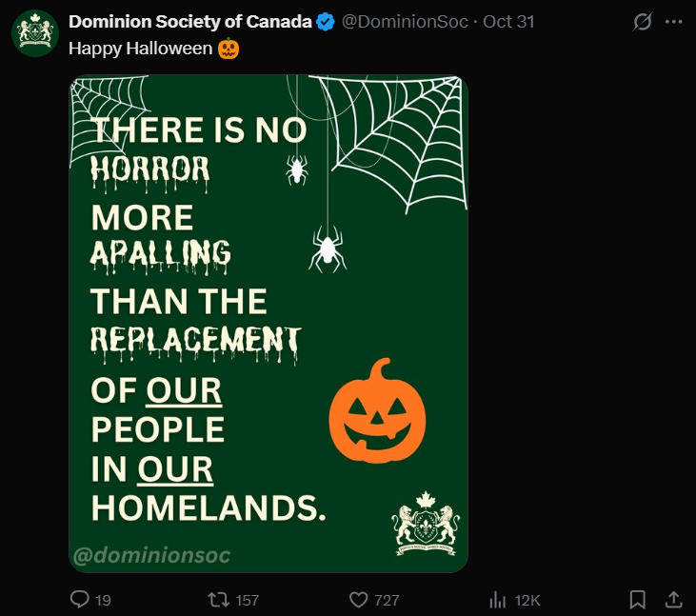
Task: Click the reply count 19
Action: [104, 600]
